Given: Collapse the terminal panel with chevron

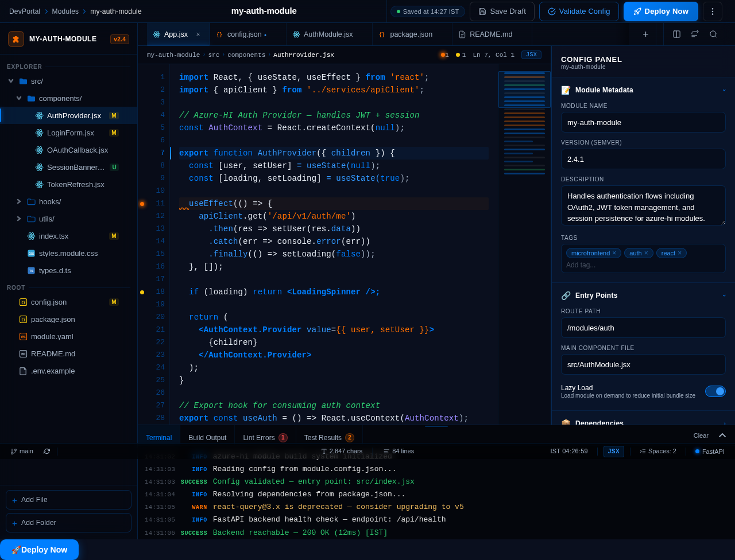Looking at the screenshot, I should [x=722, y=435].
